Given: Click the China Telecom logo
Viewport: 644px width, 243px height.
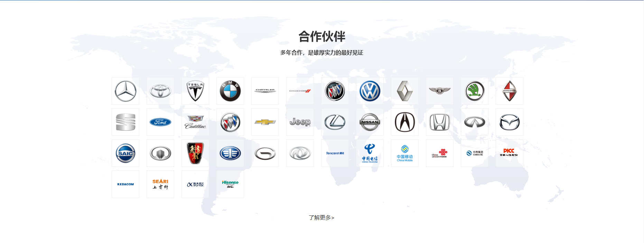Looking at the screenshot, I should pos(370,153).
